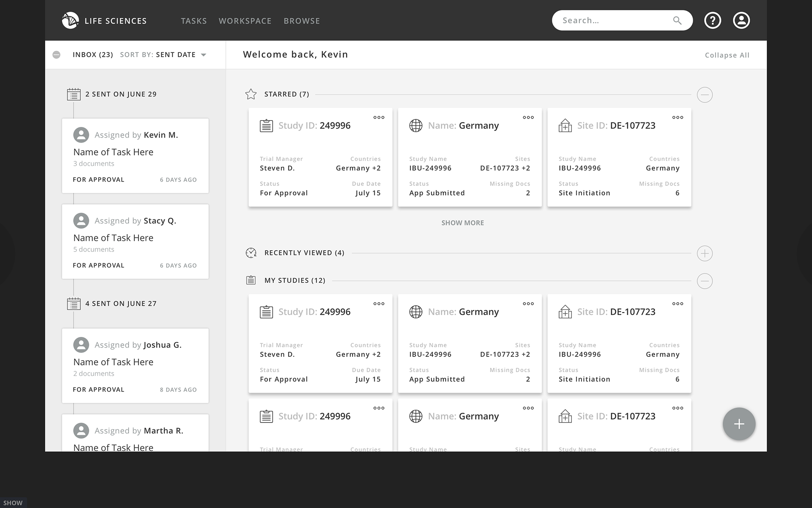Open three-dot menu on starred Germany card
The height and width of the screenshot is (508, 812).
point(528,117)
